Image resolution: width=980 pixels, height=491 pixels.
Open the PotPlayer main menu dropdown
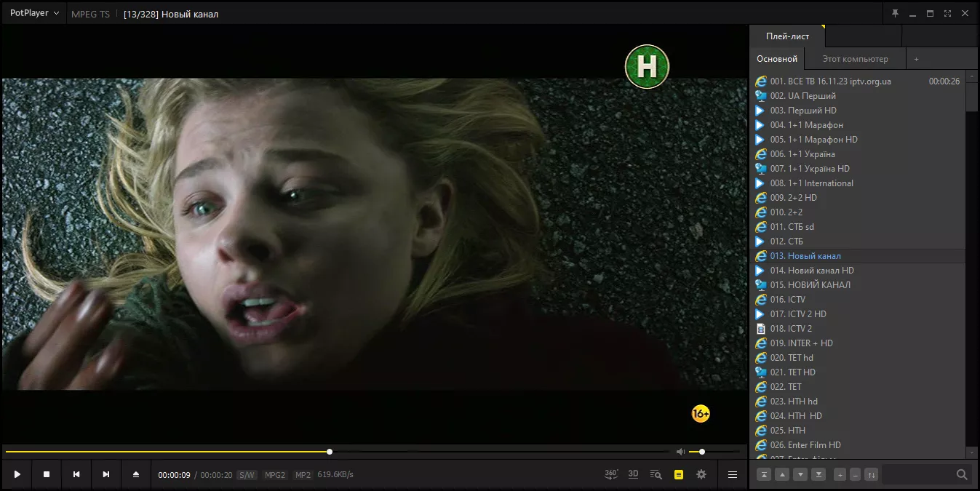click(34, 13)
